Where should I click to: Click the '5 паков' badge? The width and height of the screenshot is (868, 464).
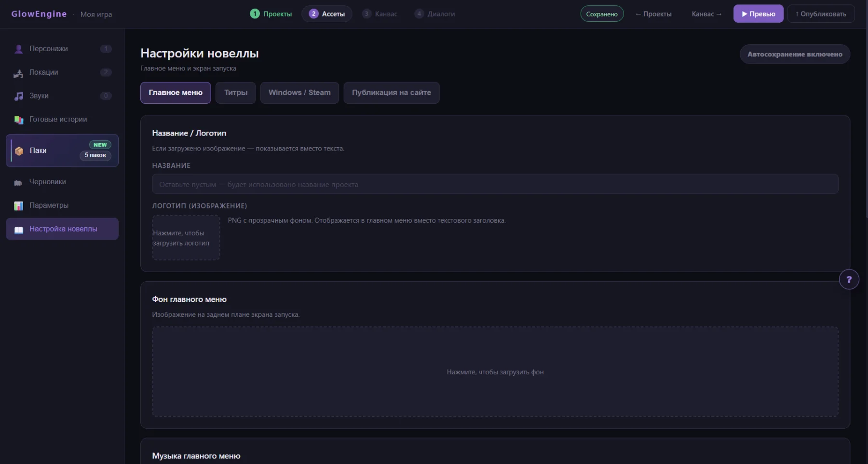[95, 155]
